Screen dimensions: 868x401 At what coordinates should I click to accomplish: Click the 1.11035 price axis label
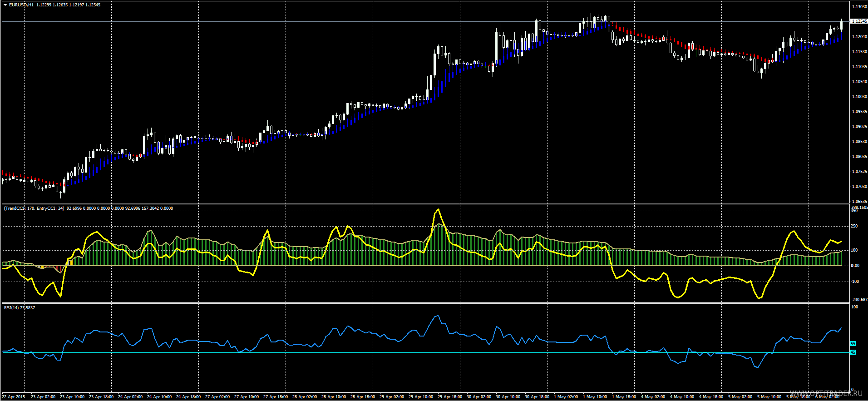point(860,67)
